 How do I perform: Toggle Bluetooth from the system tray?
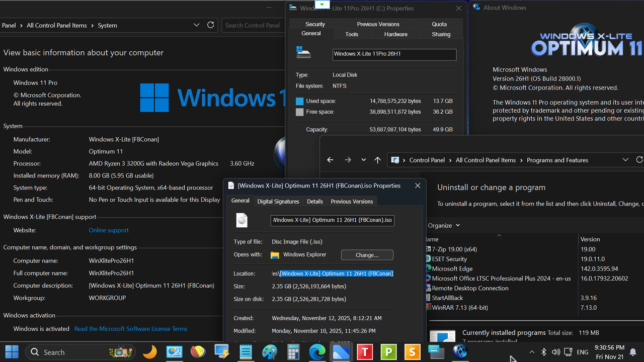tap(543, 352)
